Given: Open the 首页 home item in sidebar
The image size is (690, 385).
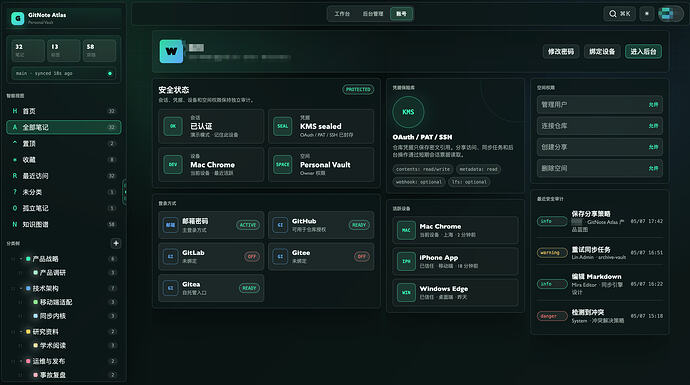Looking at the screenshot, I should [x=64, y=111].
